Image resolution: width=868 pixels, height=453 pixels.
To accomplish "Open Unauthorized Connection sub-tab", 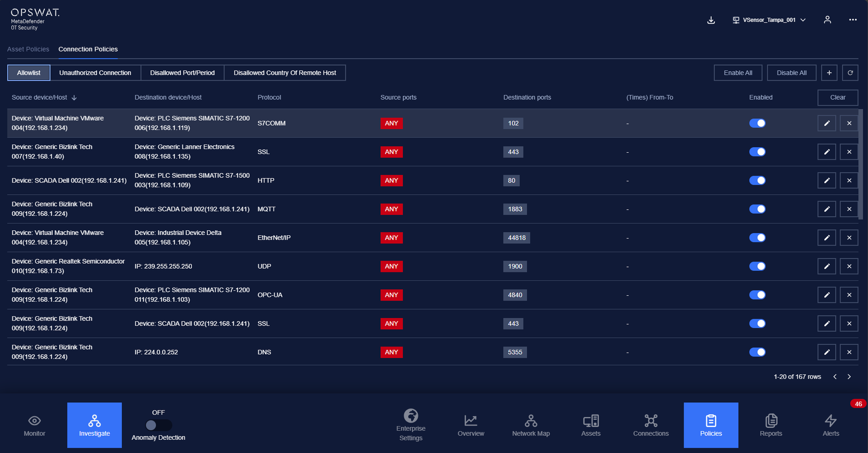I will pyautogui.click(x=95, y=73).
